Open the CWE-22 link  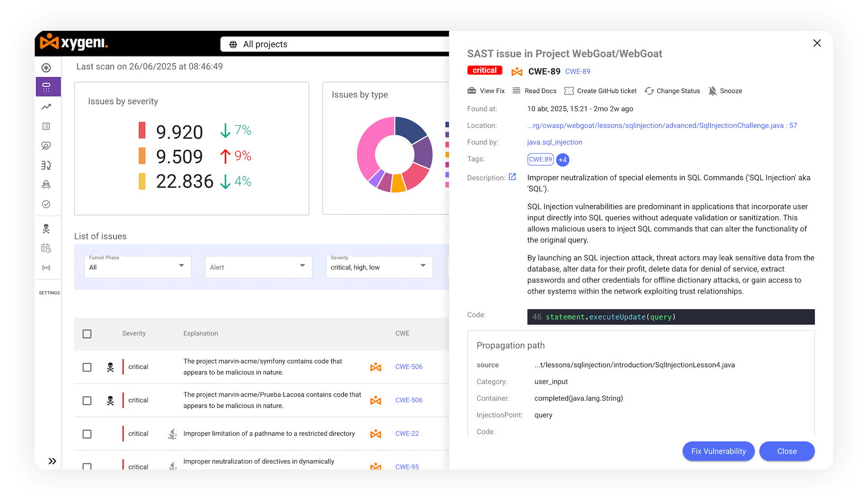point(407,433)
